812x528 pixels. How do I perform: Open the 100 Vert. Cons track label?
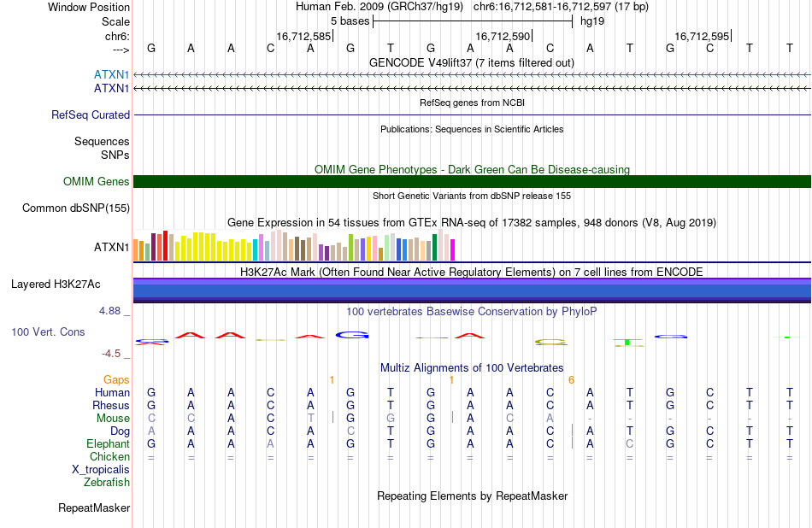coord(48,331)
